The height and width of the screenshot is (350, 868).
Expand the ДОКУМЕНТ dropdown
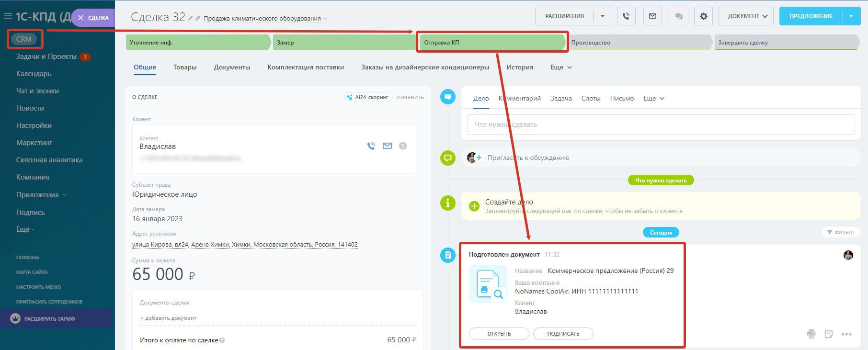click(x=746, y=16)
